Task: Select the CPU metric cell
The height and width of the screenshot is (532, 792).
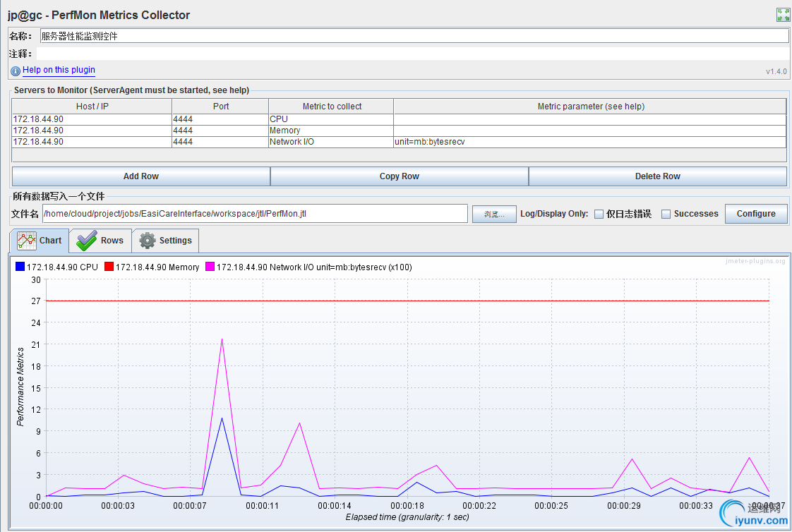Action: [x=331, y=119]
